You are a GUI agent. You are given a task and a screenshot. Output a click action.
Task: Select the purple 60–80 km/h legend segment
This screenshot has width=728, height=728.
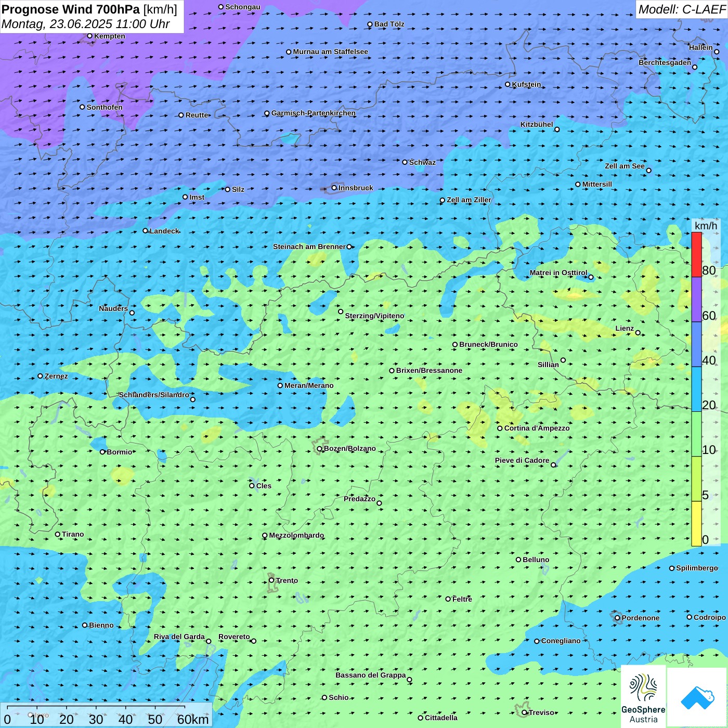[x=696, y=299]
